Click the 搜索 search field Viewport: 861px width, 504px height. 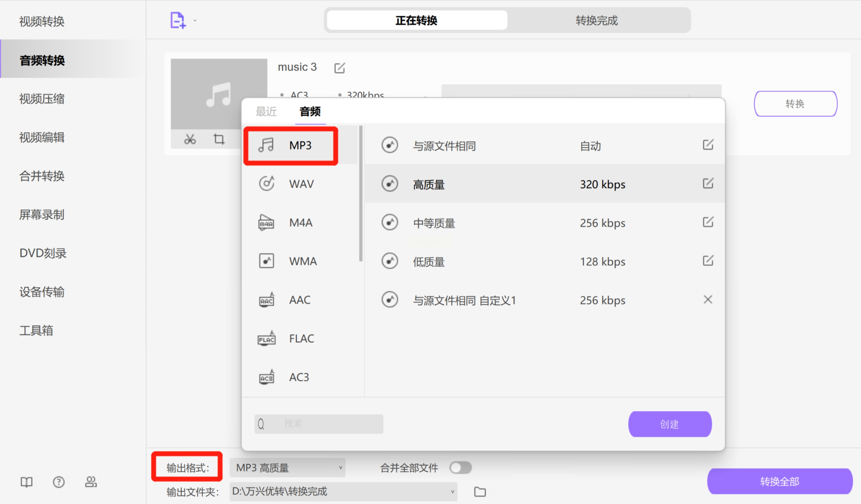click(x=318, y=423)
